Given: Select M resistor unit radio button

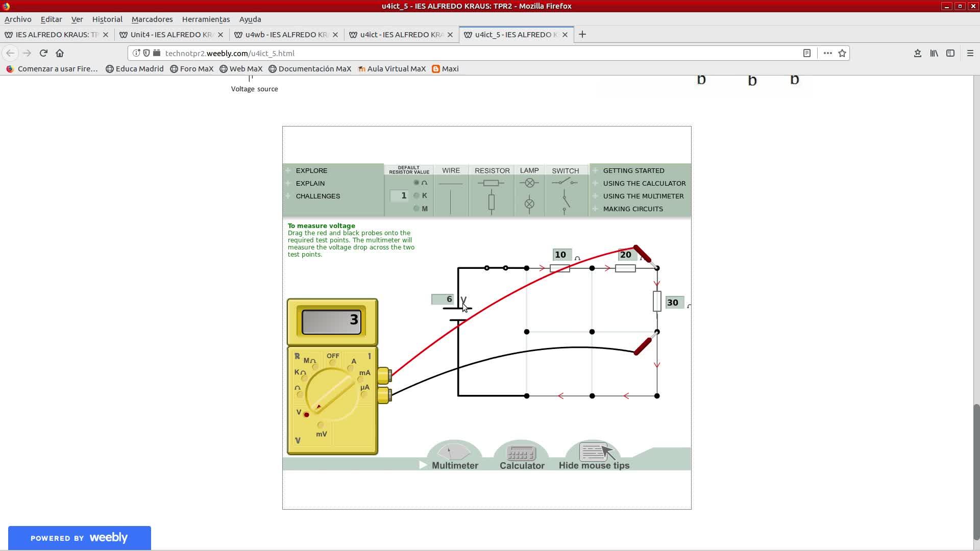Looking at the screenshot, I should click(x=416, y=208).
